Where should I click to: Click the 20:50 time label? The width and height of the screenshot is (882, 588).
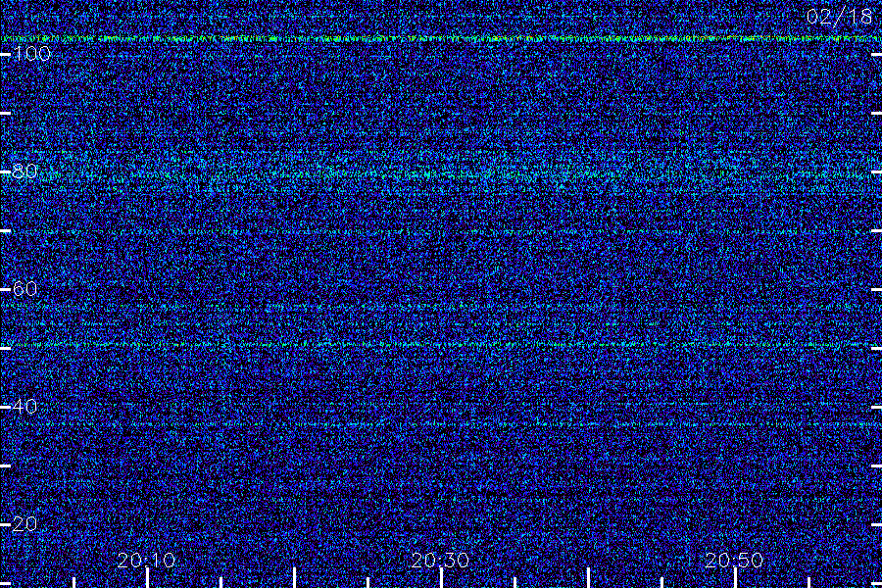pyautogui.click(x=734, y=560)
